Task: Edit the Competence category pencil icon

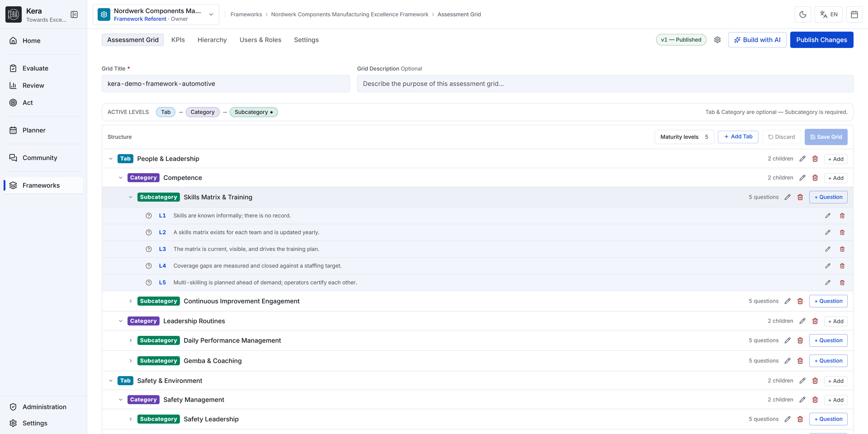Action: pos(802,178)
